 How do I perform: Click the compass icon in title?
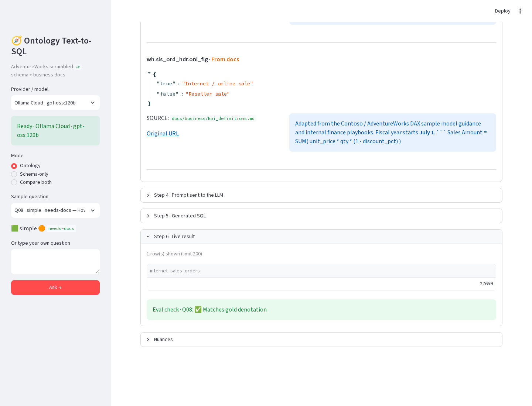point(17,41)
